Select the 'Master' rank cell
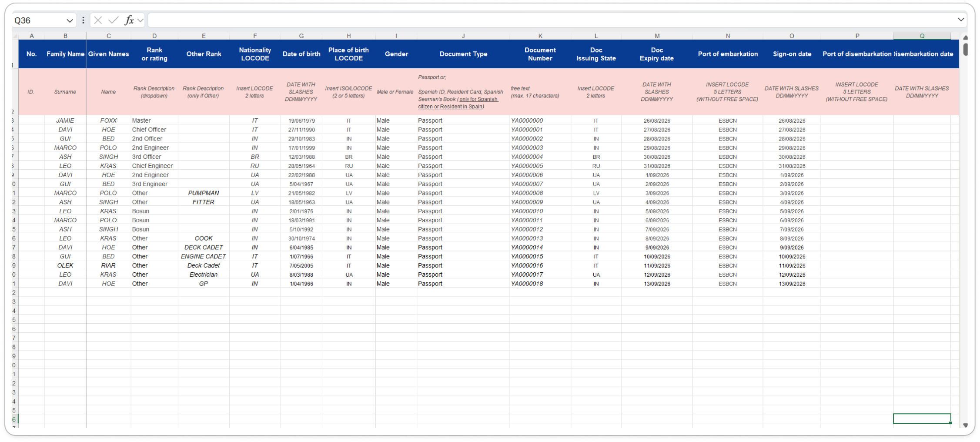The image size is (980, 442). coord(154,121)
